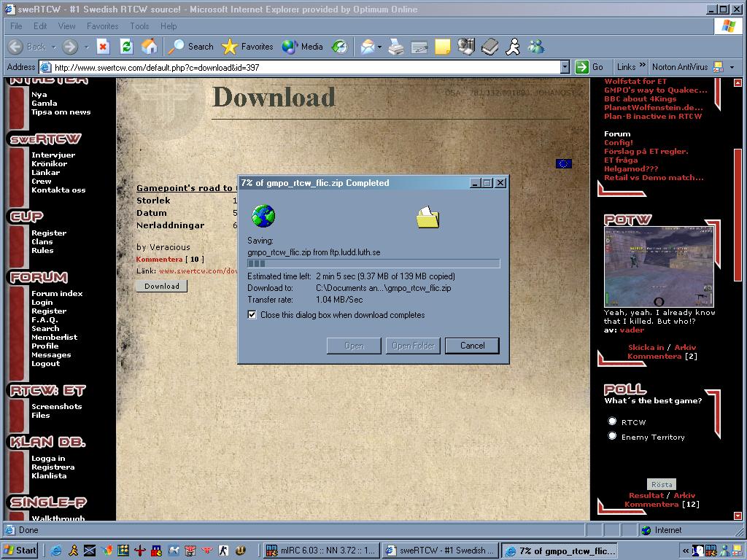Launch Counter-Strike quick launch icon
747x560 pixels.
pyautogui.click(x=223, y=551)
